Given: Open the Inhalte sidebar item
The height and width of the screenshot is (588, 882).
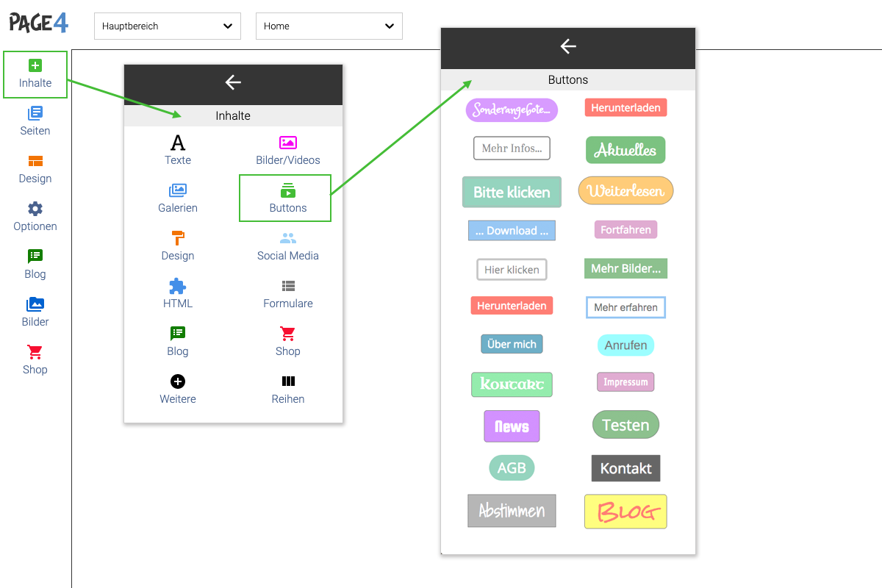Looking at the screenshot, I should click(35, 74).
